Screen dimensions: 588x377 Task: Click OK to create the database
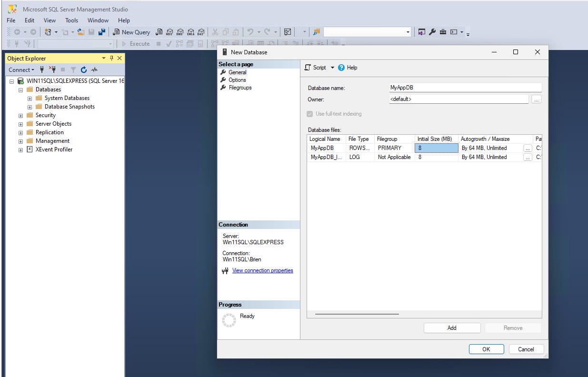point(486,349)
